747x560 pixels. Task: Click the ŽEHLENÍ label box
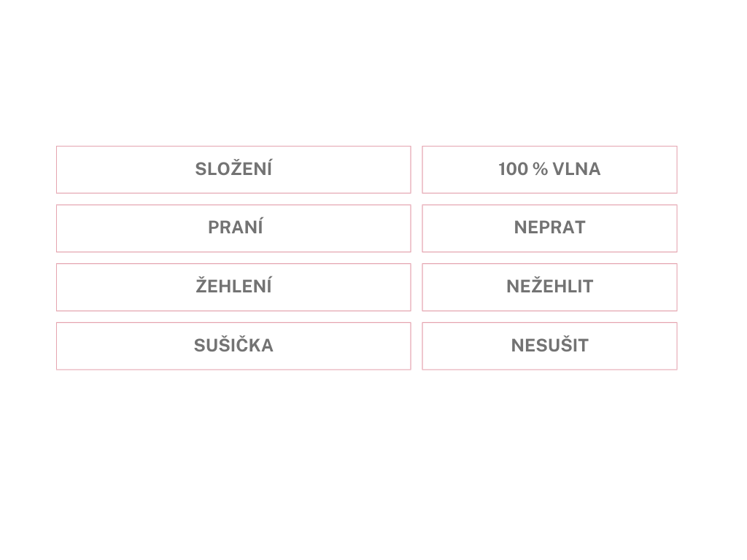coord(233,287)
